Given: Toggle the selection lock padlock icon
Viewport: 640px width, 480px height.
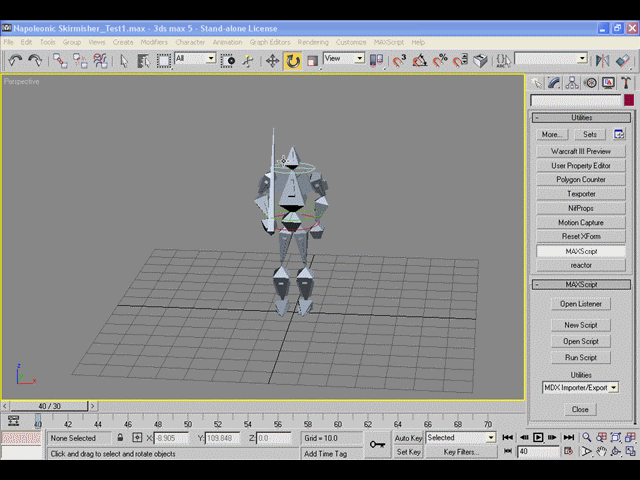Looking at the screenshot, I should click(x=120, y=438).
